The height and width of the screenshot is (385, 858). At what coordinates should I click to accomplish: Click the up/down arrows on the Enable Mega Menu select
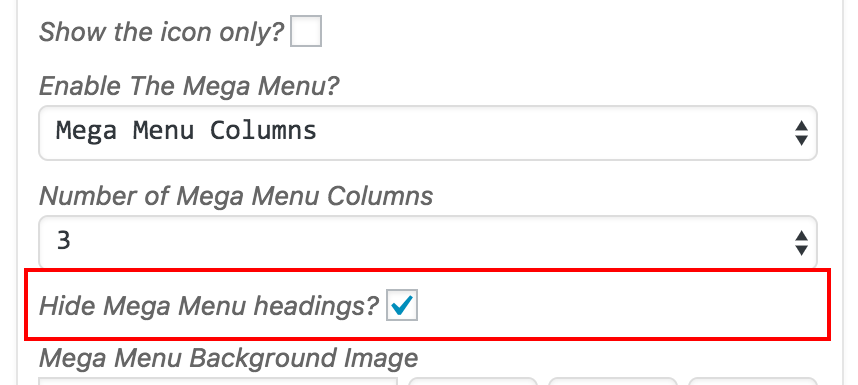(x=802, y=133)
